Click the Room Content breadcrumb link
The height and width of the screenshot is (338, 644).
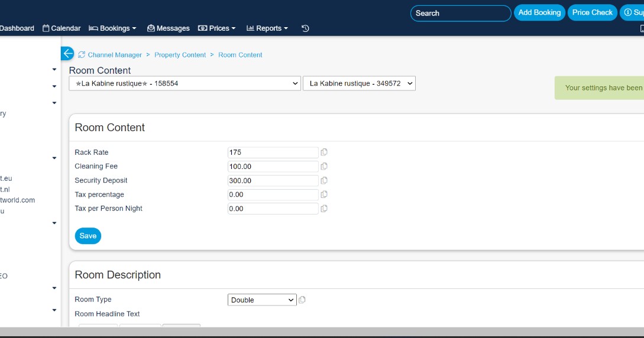tap(240, 55)
